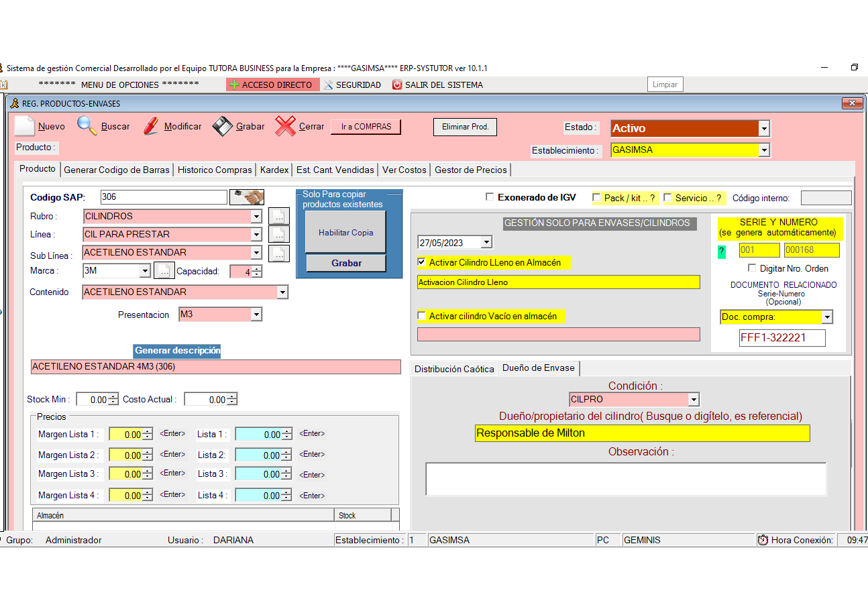Adjust the Capacidad spinner

[x=256, y=272]
